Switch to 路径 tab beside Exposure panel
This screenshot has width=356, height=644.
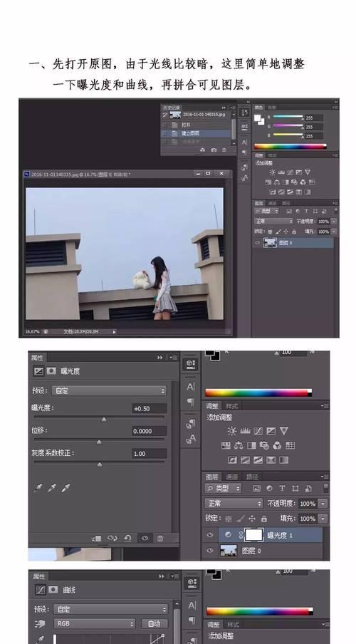click(x=252, y=477)
